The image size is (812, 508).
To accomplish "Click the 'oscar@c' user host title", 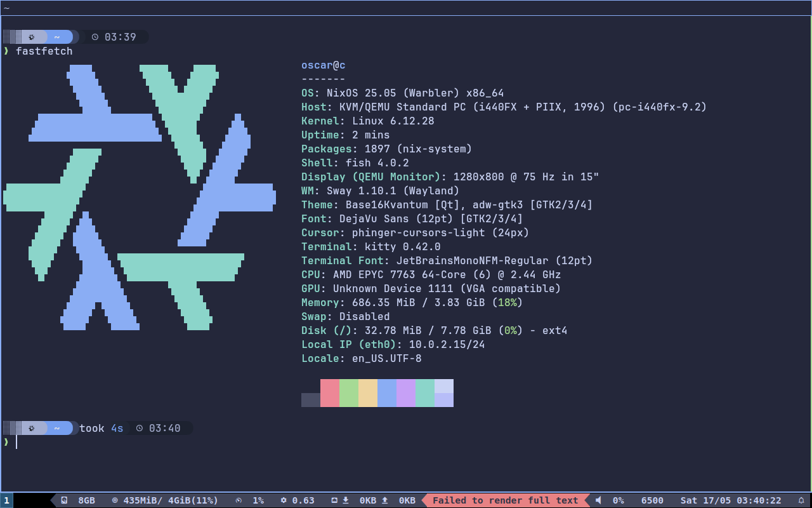I will pos(324,65).
